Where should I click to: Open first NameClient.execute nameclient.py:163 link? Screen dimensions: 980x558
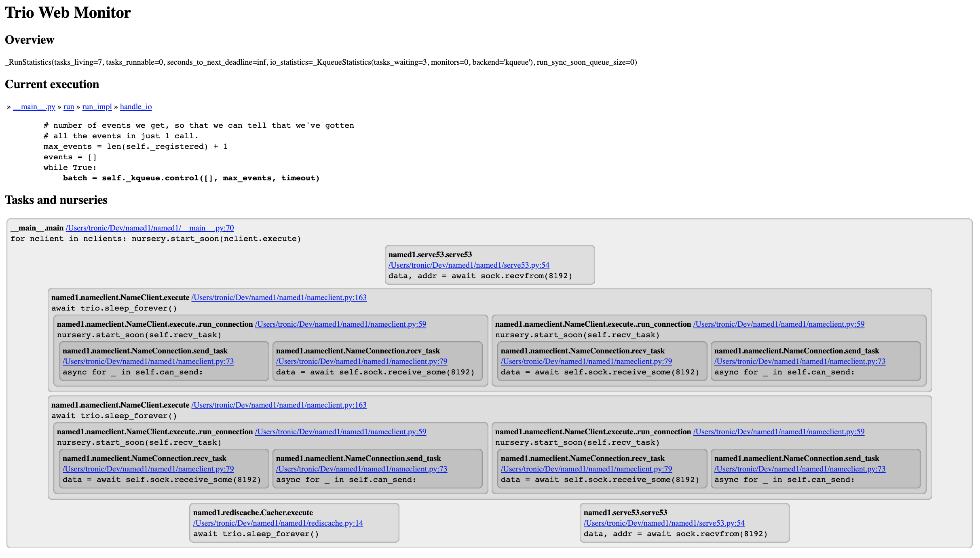pos(279,298)
